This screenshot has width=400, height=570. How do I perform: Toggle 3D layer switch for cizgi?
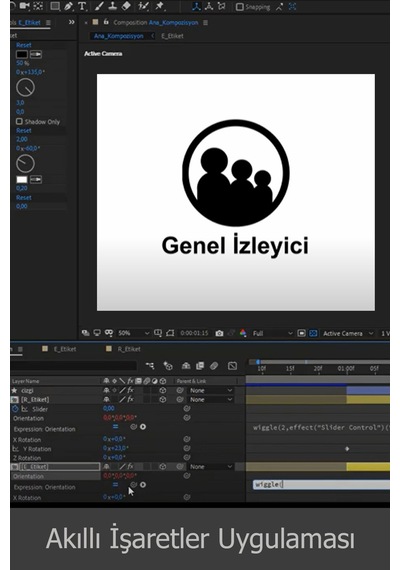coord(163,390)
